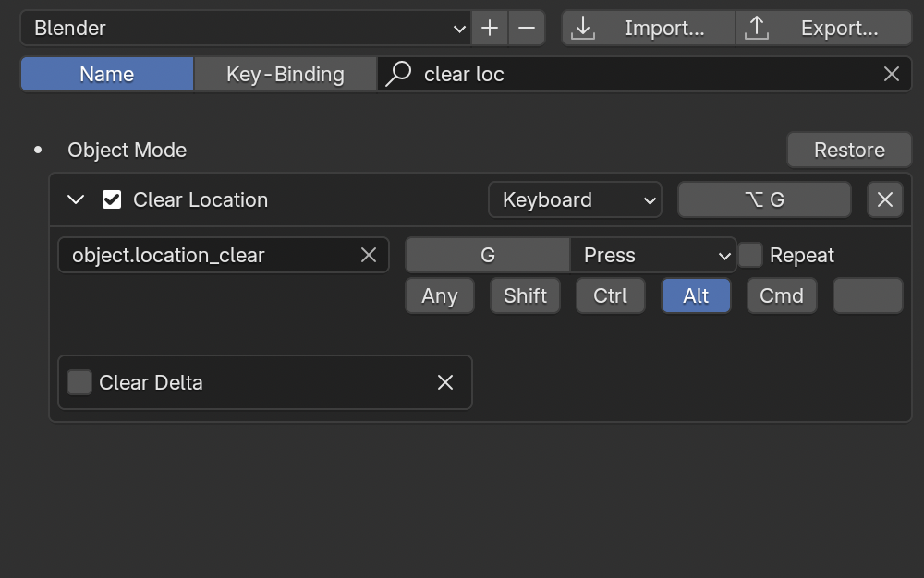Viewport: 924px width, 578px height.
Task: Remove the Clear Location keymap item
Action: (884, 199)
